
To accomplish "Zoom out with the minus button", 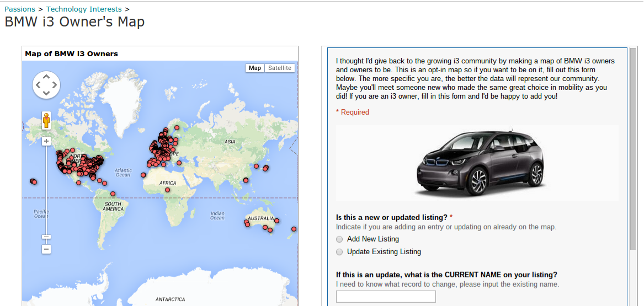I will click(x=46, y=249).
